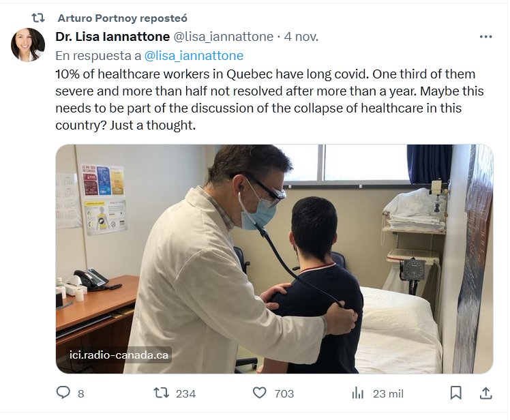Open Dr. Lisa Iannattone's profile picture
The image size is (510, 420).
coord(28,45)
